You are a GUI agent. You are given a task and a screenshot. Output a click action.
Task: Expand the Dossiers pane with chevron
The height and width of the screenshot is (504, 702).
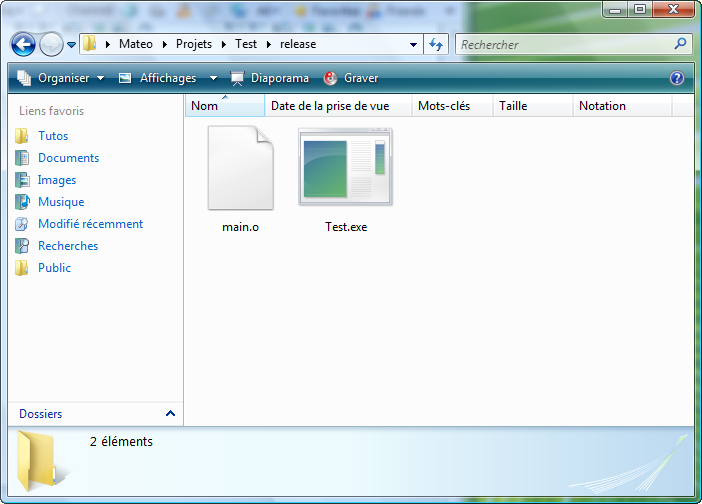point(170,414)
